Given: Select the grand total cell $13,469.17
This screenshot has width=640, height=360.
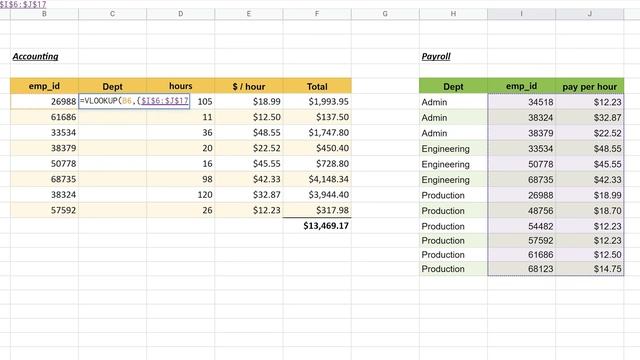Looking at the screenshot, I should point(317,226).
